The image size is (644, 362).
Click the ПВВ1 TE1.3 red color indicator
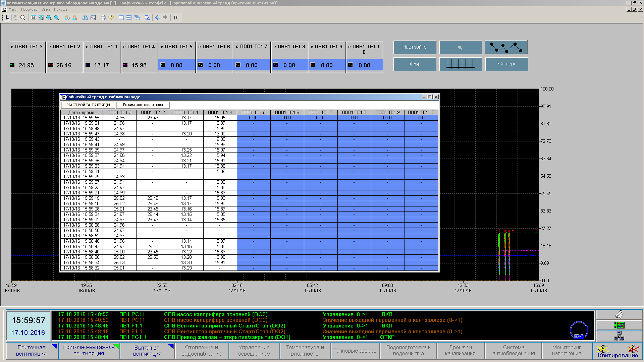pos(12,65)
